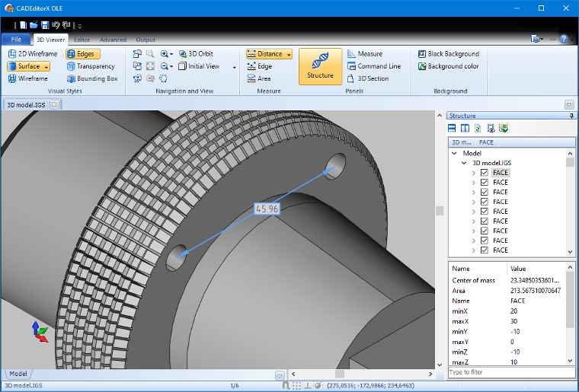This screenshot has height=392, width=579.
Task: Click the greyed zoom previous icon
Action: (x=150, y=78)
